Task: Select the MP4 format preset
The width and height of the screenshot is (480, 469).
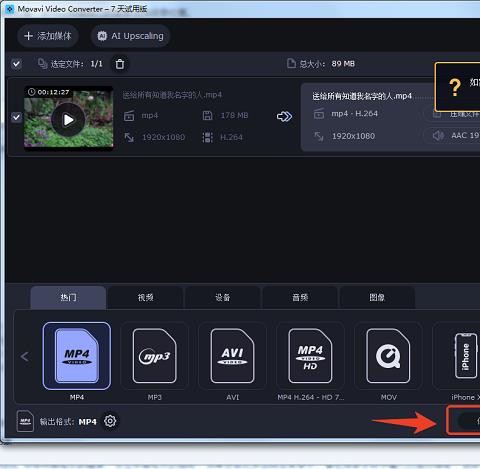Action: pos(77,356)
